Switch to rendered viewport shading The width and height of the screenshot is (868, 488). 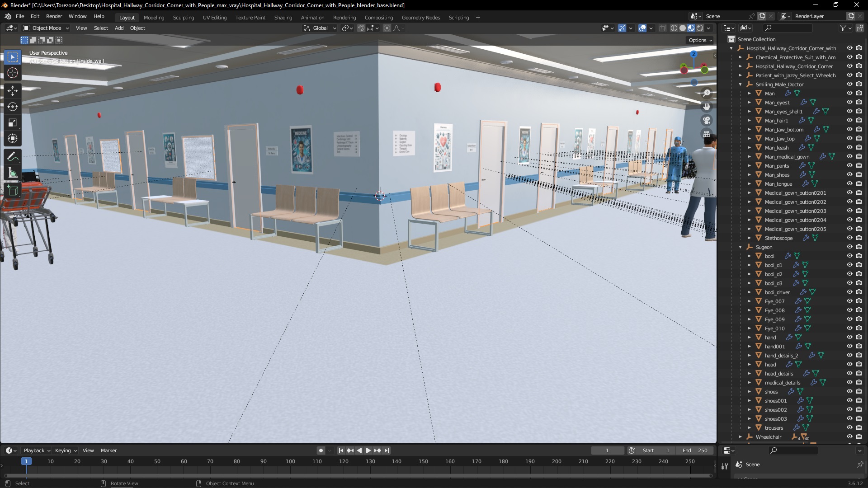coord(700,28)
